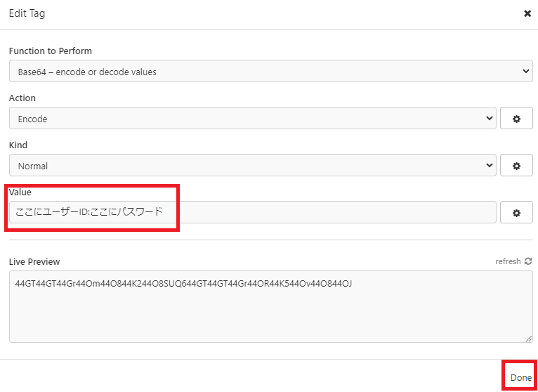Click the gear icon next to Kind
This screenshot has height=392, width=538.
516,165
